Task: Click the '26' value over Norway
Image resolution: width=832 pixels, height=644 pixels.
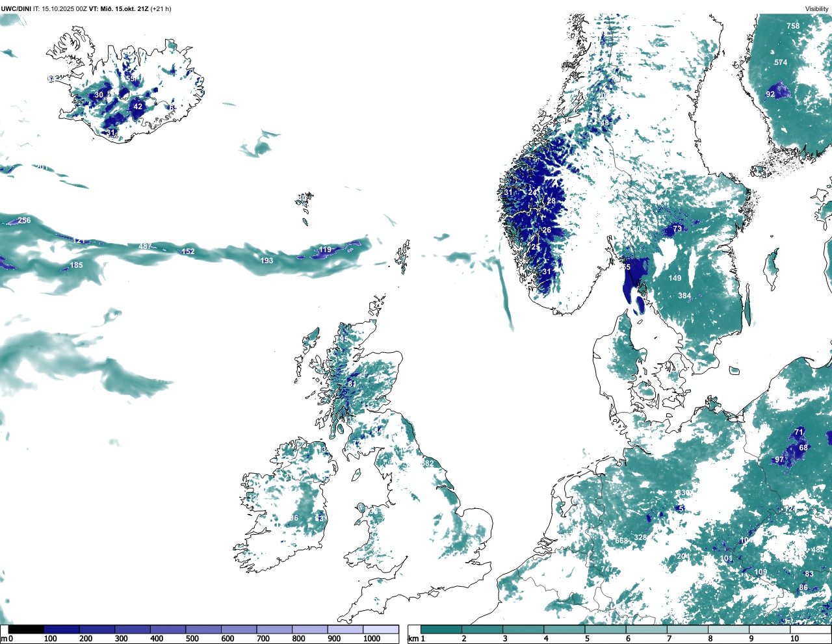Action: 547,230
